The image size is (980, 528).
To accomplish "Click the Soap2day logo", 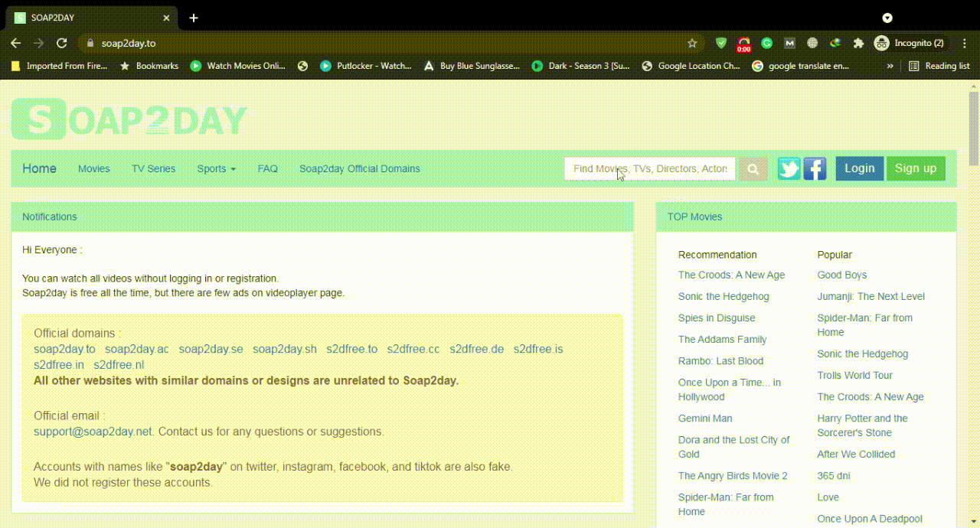I will click(x=129, y=119).
